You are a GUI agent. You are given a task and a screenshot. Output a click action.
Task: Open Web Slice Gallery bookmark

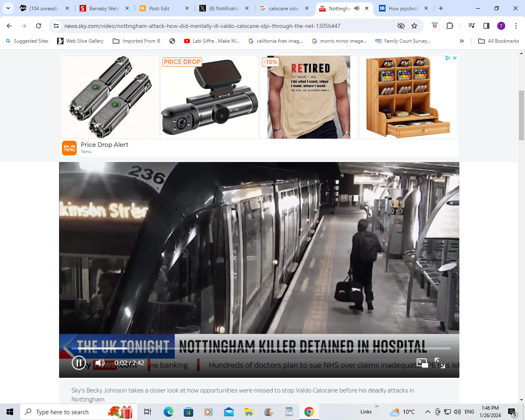80,41
